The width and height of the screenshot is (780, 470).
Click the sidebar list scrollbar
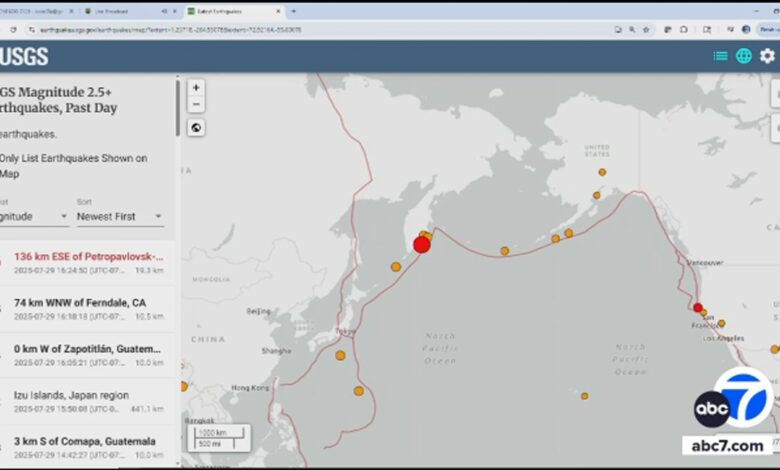coord(178,108)
